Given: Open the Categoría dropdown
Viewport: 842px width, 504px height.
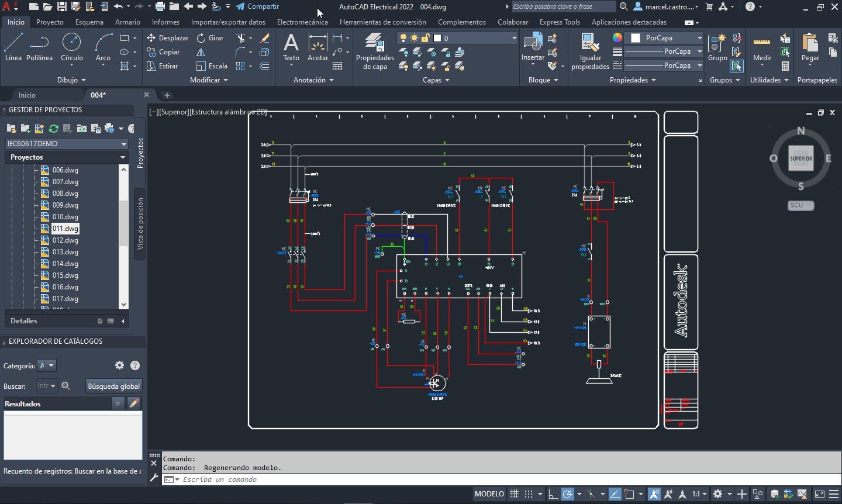Looking at the screenshot, I should (47, 365).
